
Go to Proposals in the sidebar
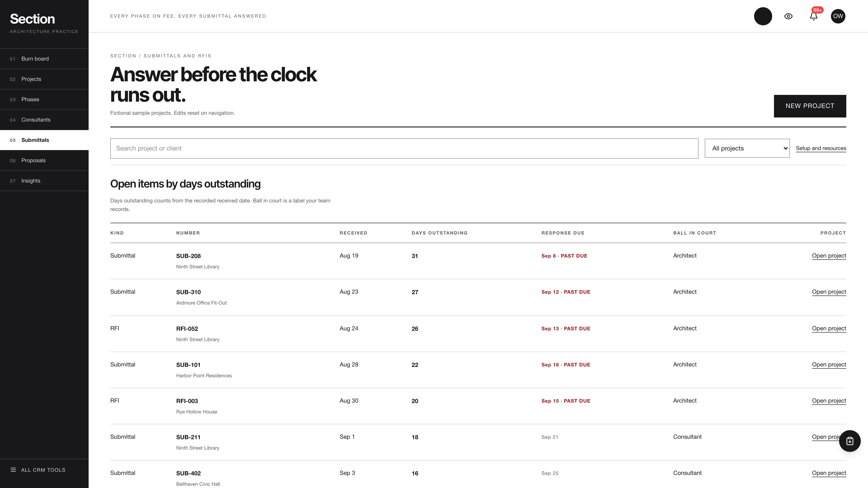[44, 160]
